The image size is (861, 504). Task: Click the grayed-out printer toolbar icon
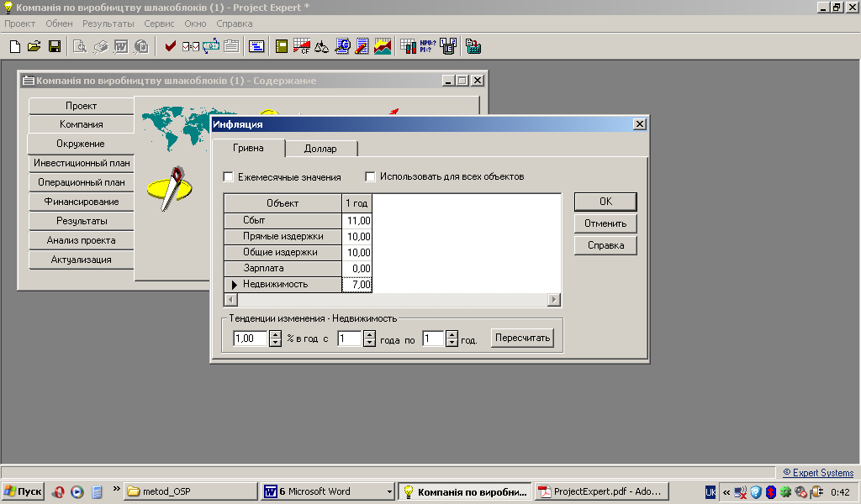(x=100, y=46)
